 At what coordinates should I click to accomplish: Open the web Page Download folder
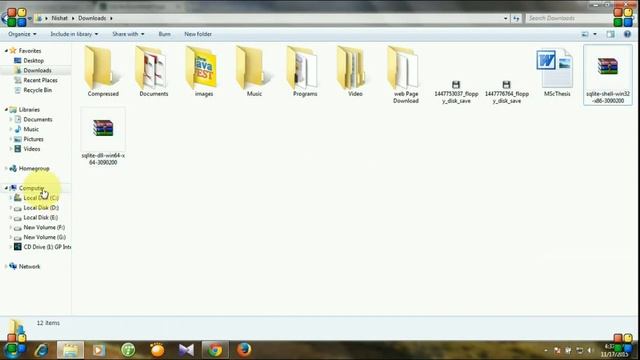coord(406,75)
